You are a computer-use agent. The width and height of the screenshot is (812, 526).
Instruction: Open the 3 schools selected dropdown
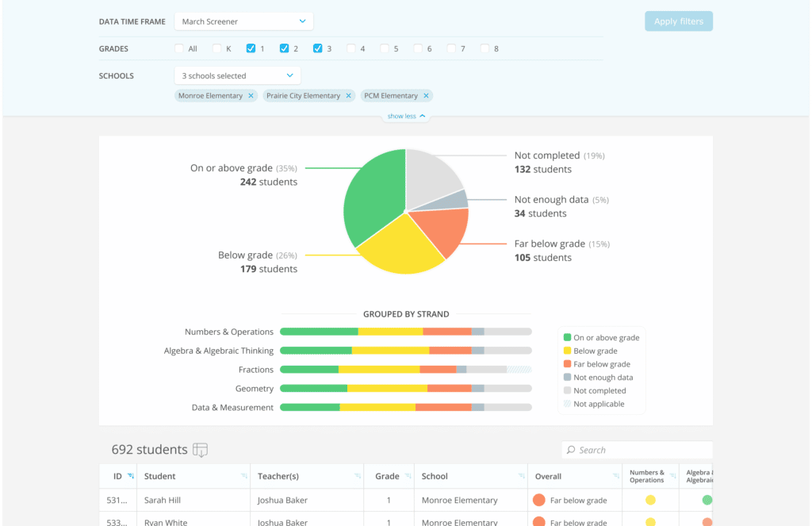tap(237, 75)
